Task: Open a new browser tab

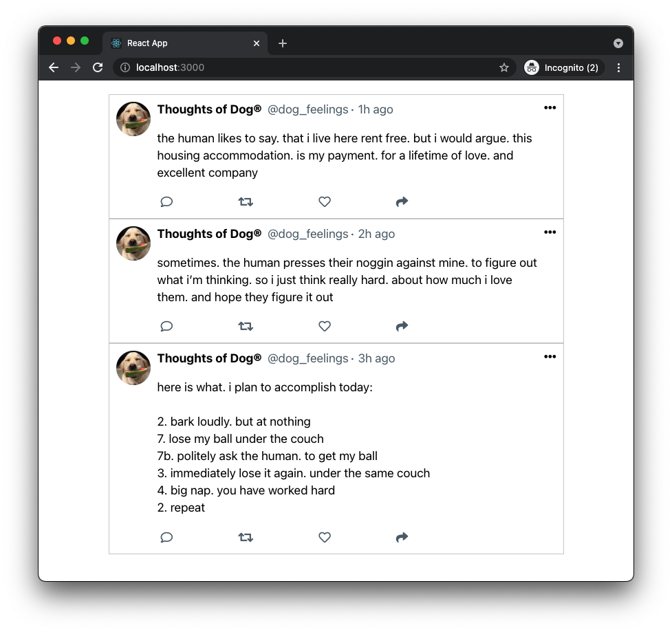Action: tap(283, 43)
